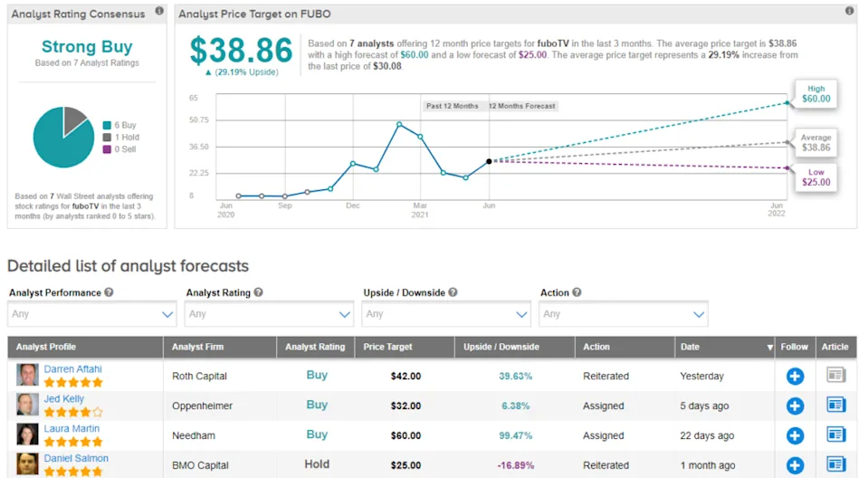Click info icon on Analyst Rating Consensus panel
This screenshot has height=478, width=868.
coord(159,11)
